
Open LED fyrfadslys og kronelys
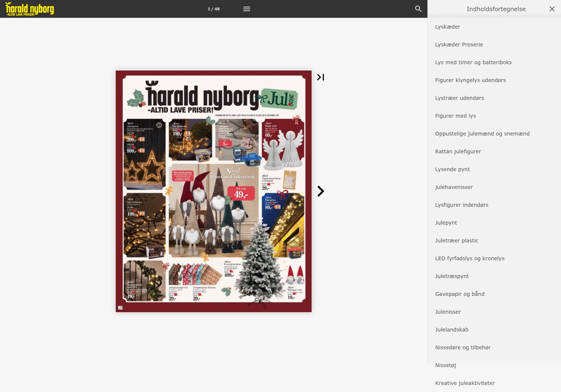pyautogui.click(x=494, y=258)
